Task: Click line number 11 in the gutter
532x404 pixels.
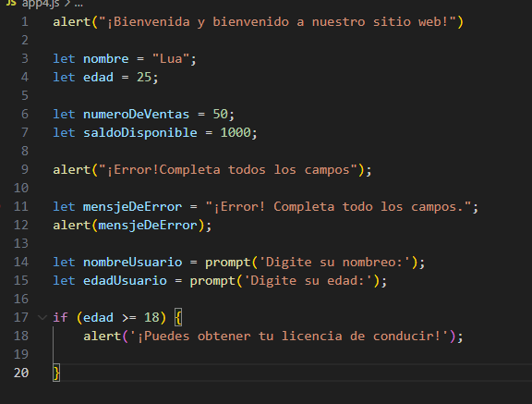Action: tap(21, 207)
